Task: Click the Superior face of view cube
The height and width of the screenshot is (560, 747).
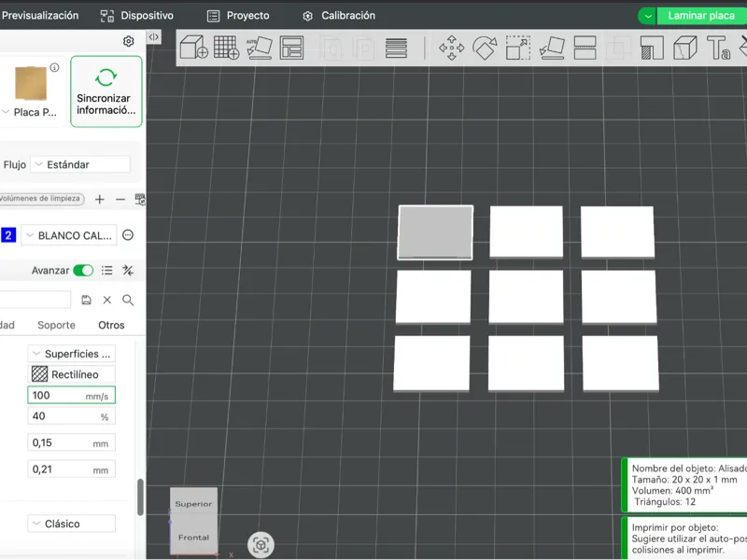Action: point(193,504)
